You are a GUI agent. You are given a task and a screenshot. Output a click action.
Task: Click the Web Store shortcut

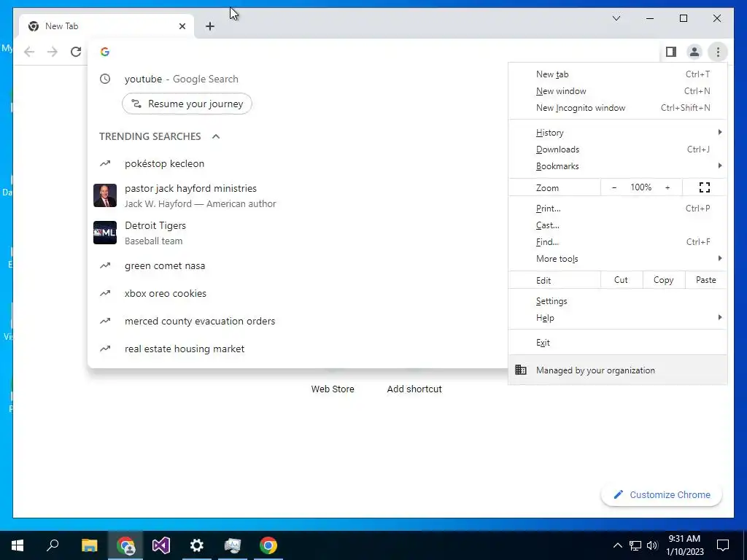click(x=333, y=389)
